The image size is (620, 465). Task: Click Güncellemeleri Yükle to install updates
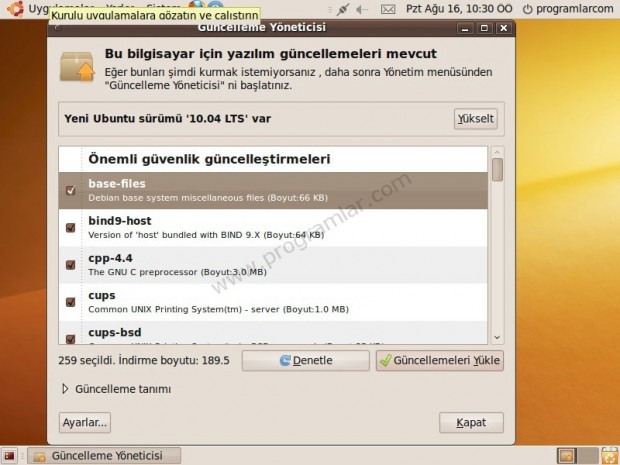click(x=440, y=361)
